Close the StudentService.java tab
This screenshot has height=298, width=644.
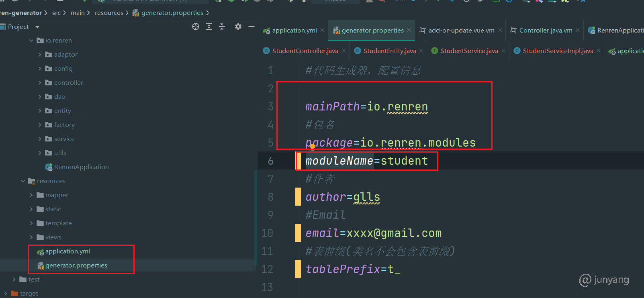pyautogui.click(x=503, y=51)
